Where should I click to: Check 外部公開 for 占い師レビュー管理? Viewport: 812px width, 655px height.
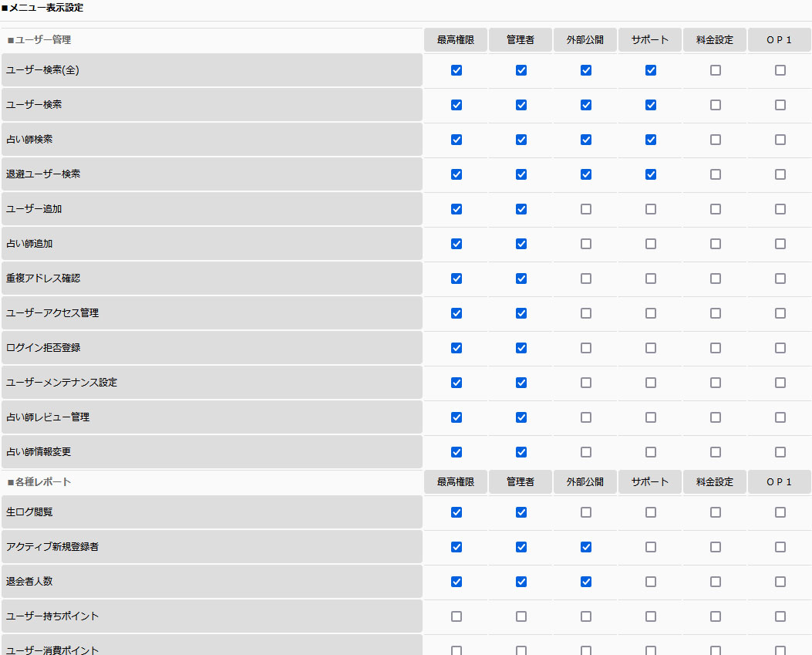(x=586, y=417)
